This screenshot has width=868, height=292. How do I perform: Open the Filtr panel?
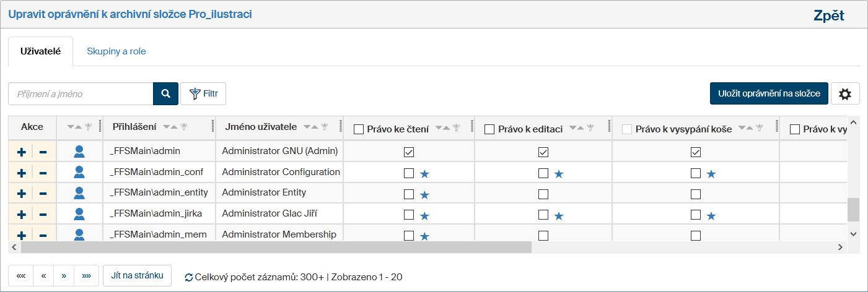pyautogui.click(x=203, y=94)
